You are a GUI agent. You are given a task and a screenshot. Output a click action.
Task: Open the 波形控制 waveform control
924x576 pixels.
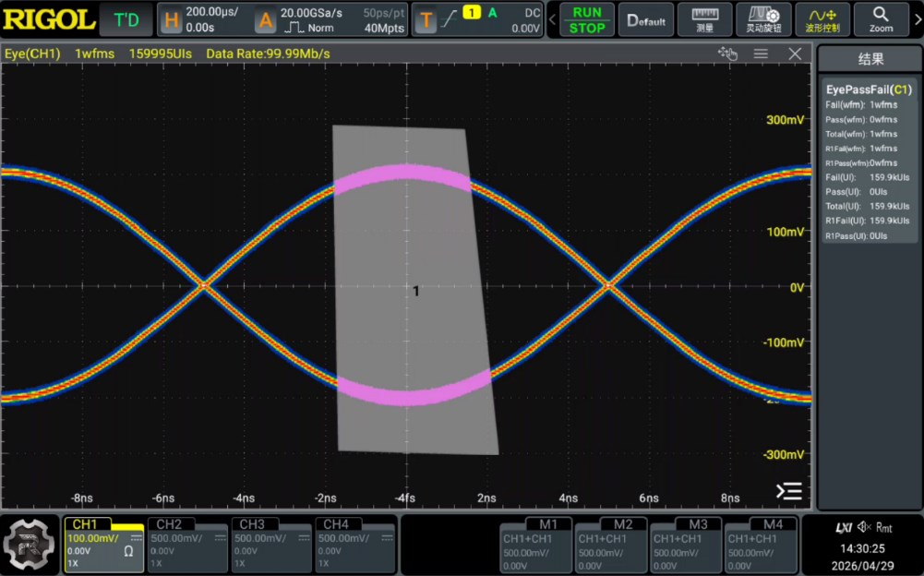(822, 19)
